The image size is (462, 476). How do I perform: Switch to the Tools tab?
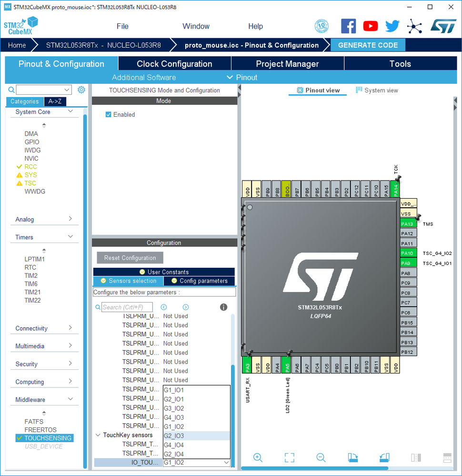(401, 64)
